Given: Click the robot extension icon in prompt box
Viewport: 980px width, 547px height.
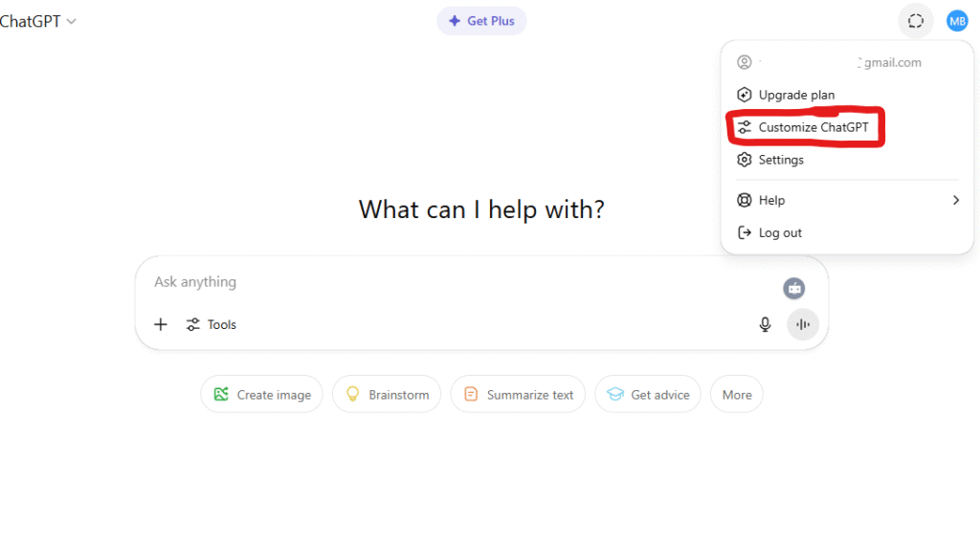Looking at the screenshot, I should (793, 289).
